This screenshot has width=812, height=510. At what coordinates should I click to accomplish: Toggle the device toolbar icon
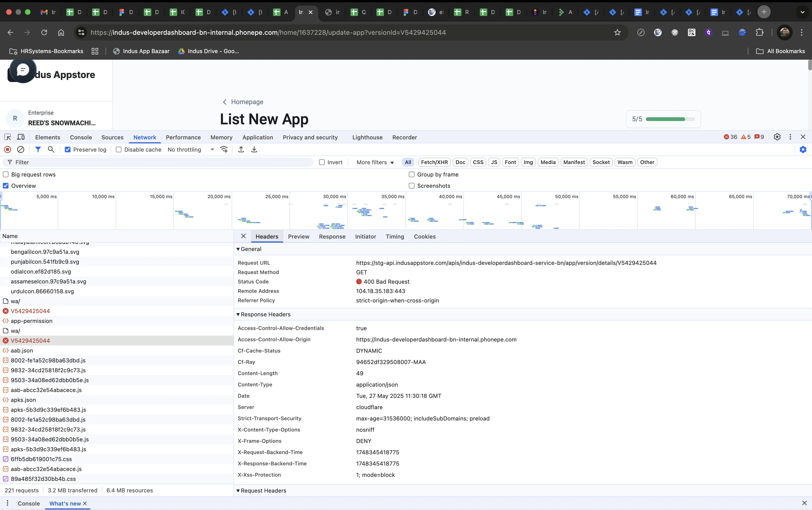pos(21,137)
